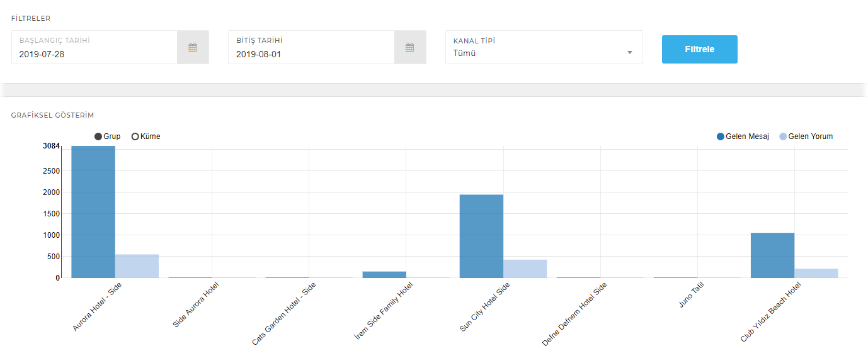The width and height of the screenshot is (868, 351).
Task: Click the Başlangıç Tarihi date field
Action: (94, 53)
